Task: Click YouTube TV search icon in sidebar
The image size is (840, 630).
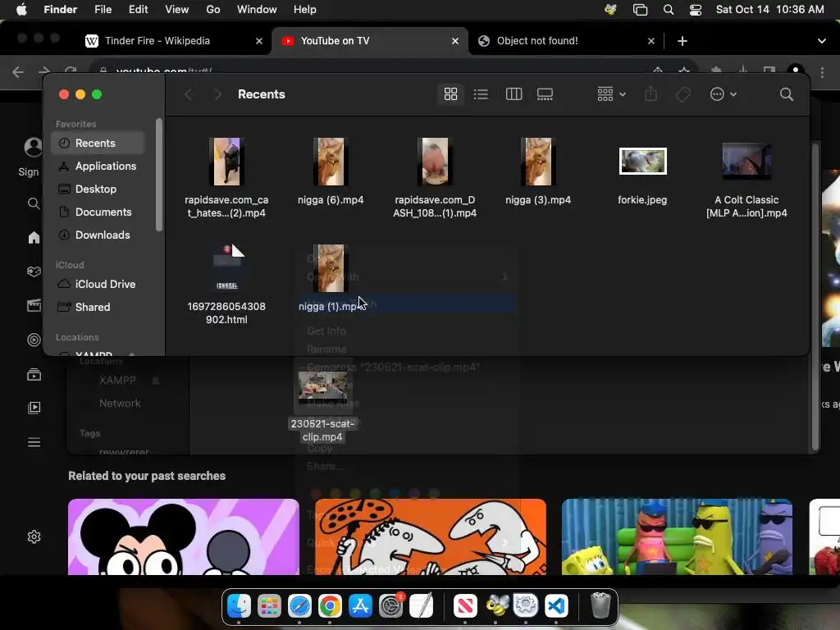Action: pos(34,203)
